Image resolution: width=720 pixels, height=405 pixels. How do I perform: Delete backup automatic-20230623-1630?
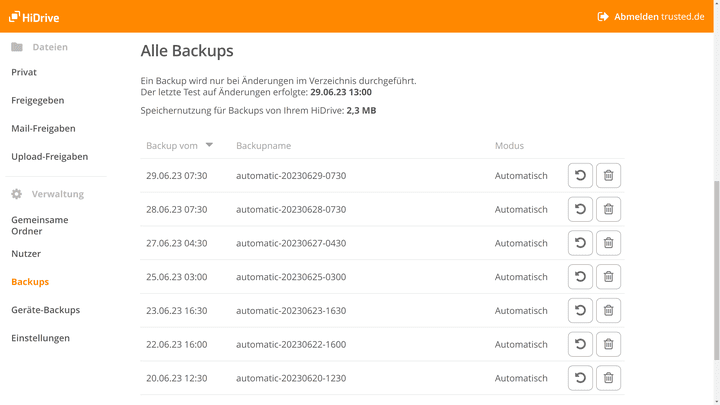click(x=608, y=310)
